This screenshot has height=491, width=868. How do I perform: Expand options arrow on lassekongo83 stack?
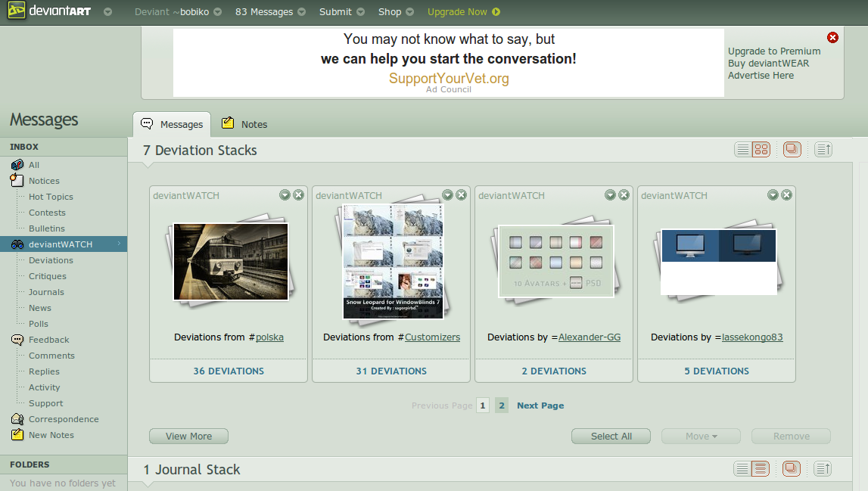773,195
